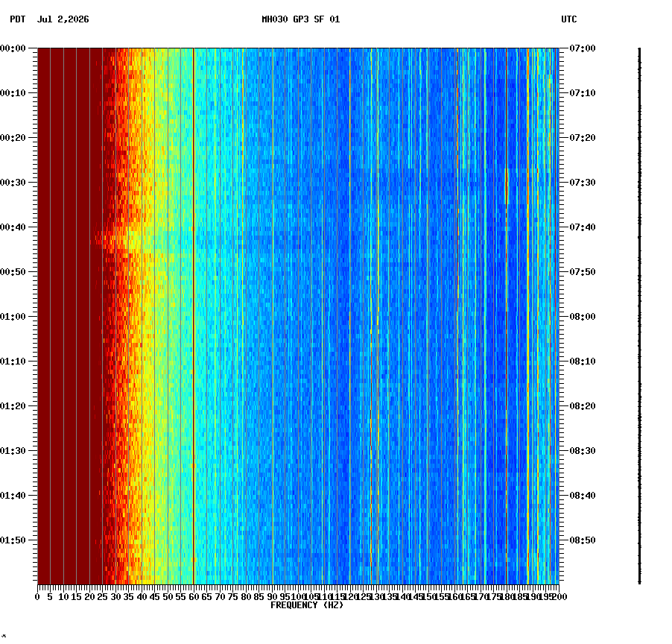Click the '10' Hz frequency tick label
This screenshot has width=672, height=644.
(x=63, y=597)
